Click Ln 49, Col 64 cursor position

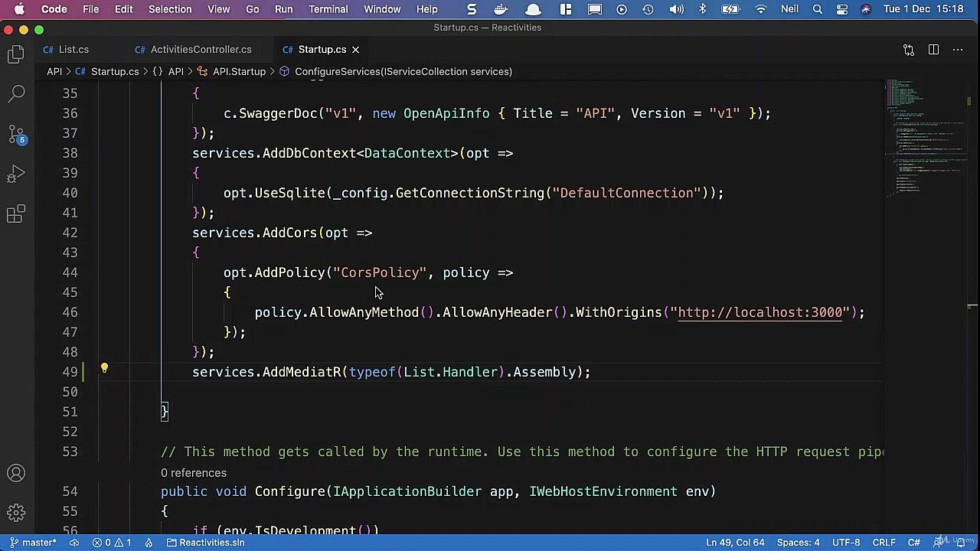pos(736,543)
